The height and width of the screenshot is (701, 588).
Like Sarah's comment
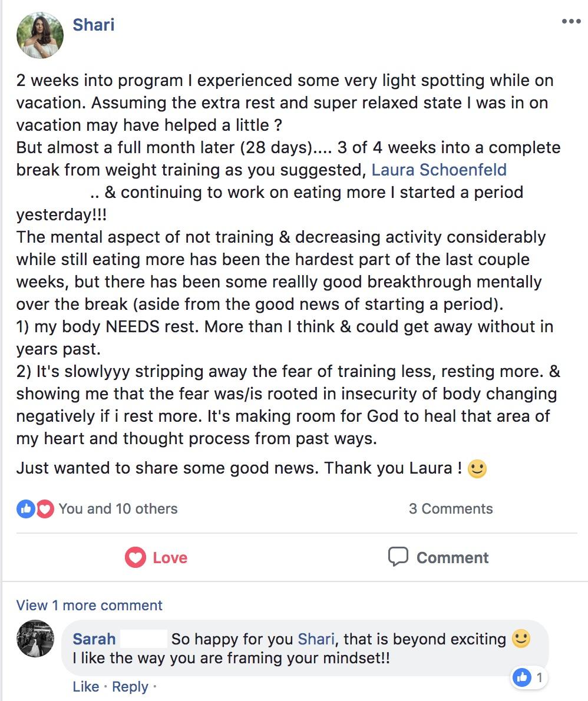click(86, 686)
